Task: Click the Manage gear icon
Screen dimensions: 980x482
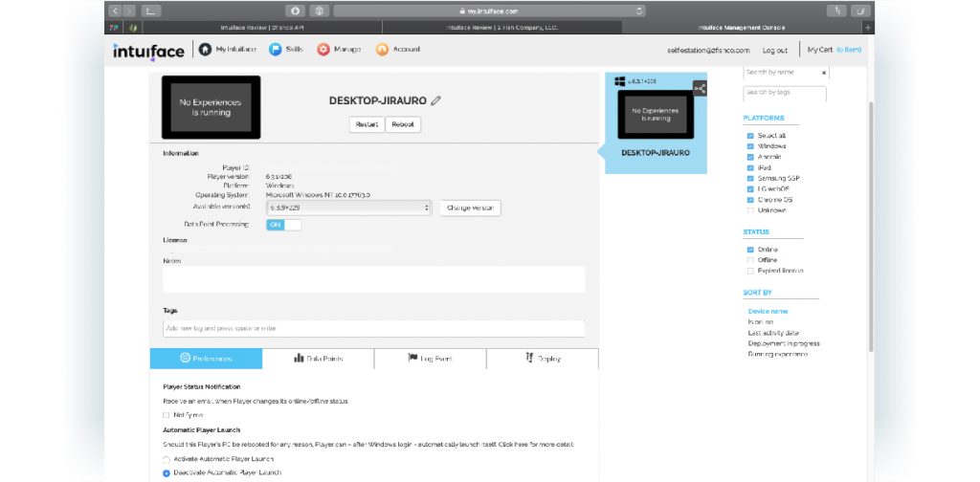Action: [x=323, y=50]
